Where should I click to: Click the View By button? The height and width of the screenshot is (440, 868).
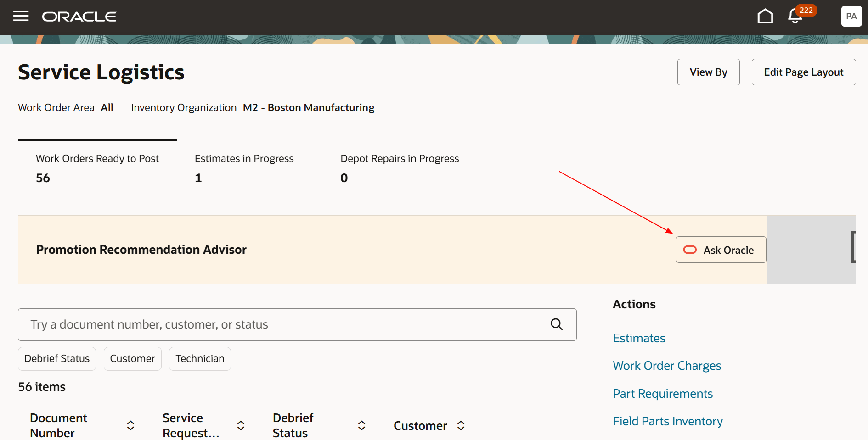(x=708, y=72)
